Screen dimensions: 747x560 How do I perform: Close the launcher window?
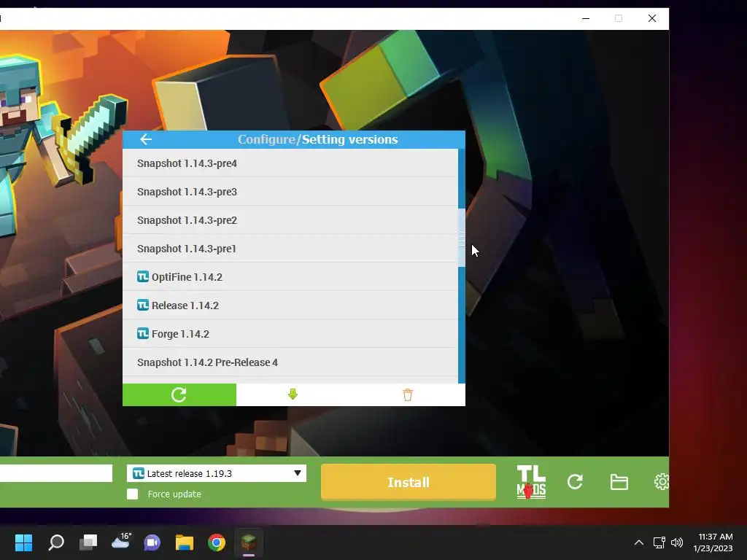(651, 18)
